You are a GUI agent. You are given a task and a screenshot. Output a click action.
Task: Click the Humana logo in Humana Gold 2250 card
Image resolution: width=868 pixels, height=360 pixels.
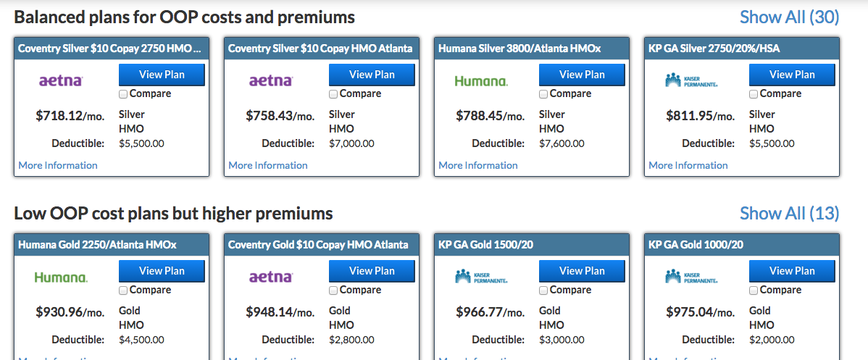[x=61, y=277]
